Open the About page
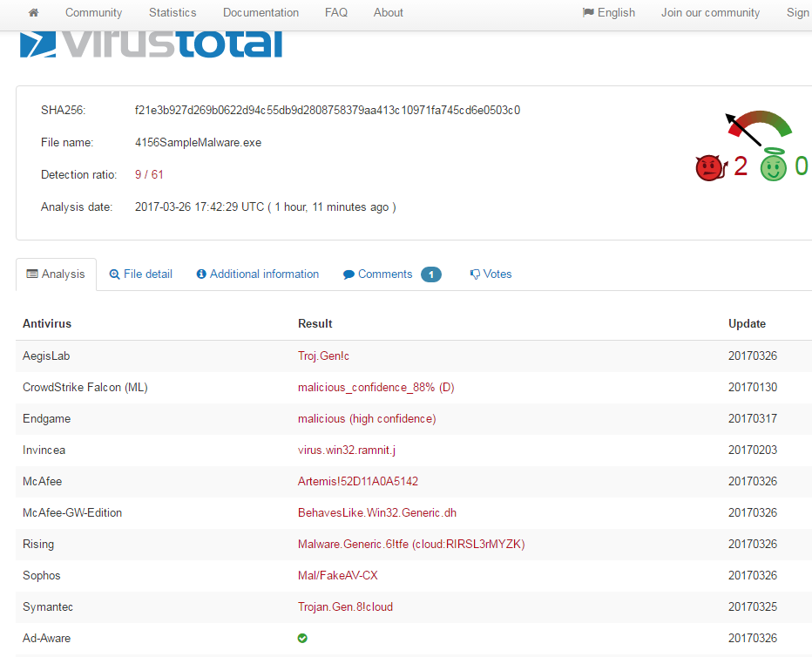 [x=389, y=12]
